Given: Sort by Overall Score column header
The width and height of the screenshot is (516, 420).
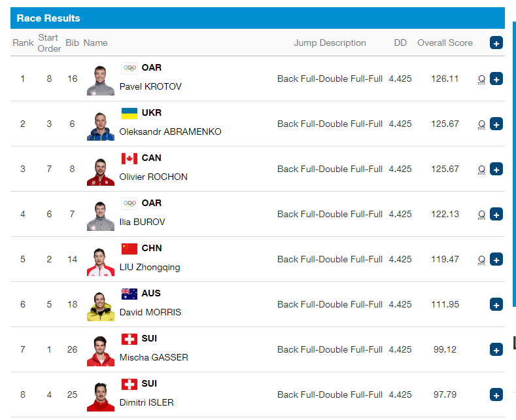Looking at the screenshot, I should [x=445, y=43].
